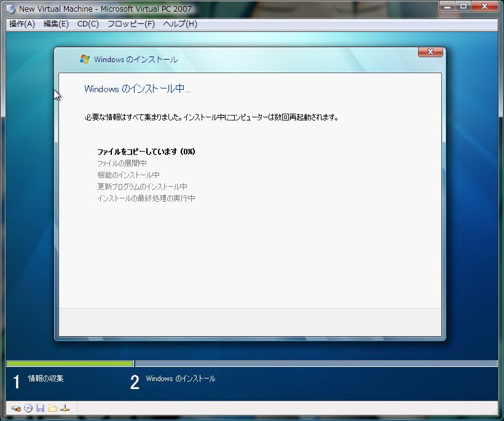Click the 更新プログラムのインストール中 step
The width and height of the screenshot is (504, 421).
[x=142, y=186]
